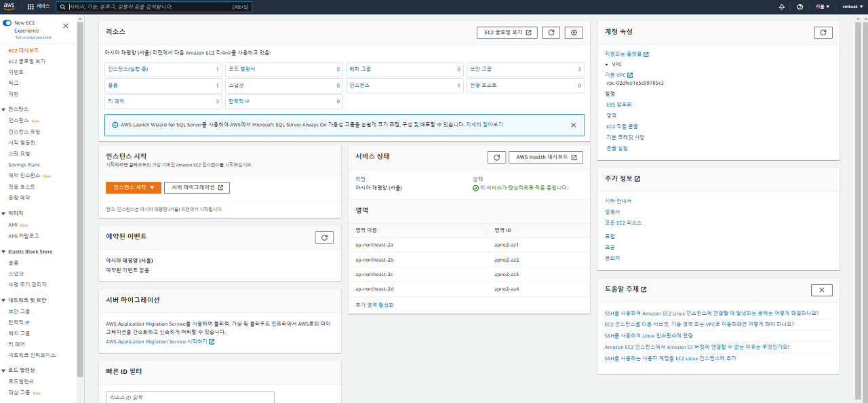This screenshot has width=868, height=403.
Task: Click EC2 글로벌 보기 button in 리소스
Action: [507, 33]
